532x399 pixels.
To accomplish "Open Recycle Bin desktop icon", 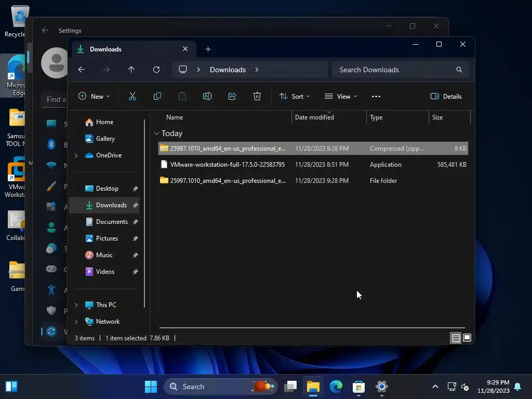I will [x=16, y=21].
